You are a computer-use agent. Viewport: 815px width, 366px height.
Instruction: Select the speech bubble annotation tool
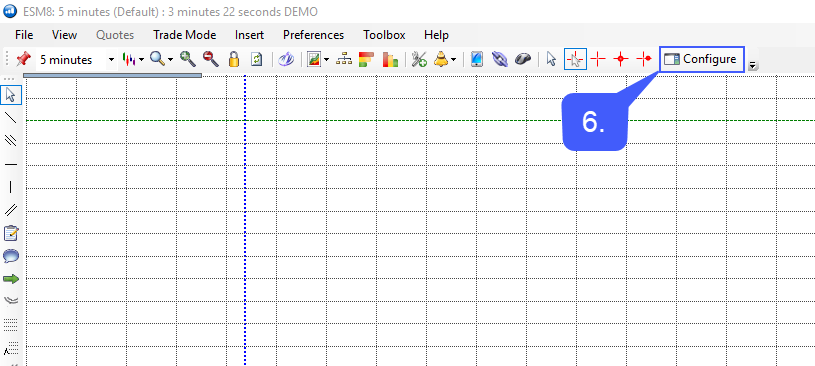point(11,256)
